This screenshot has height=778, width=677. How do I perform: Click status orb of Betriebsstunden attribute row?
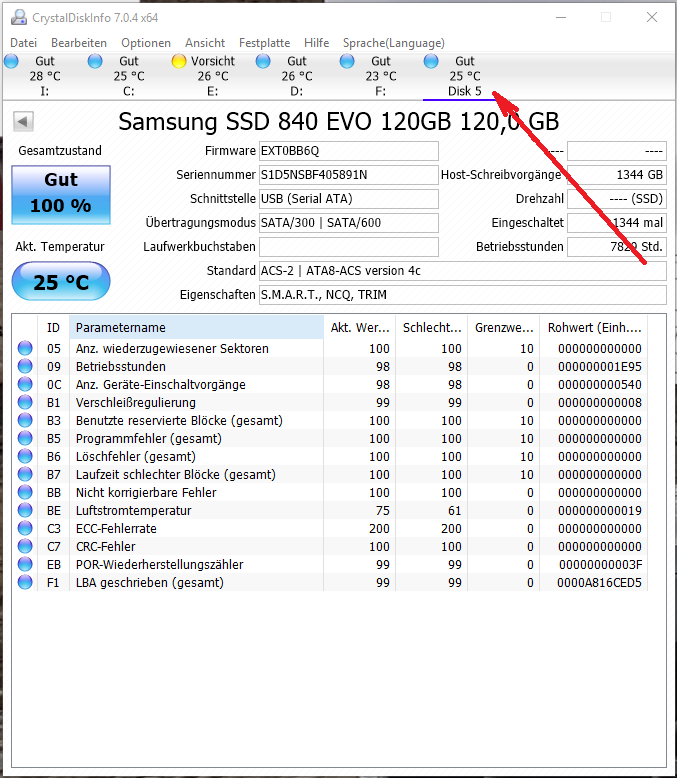[25, 366]
